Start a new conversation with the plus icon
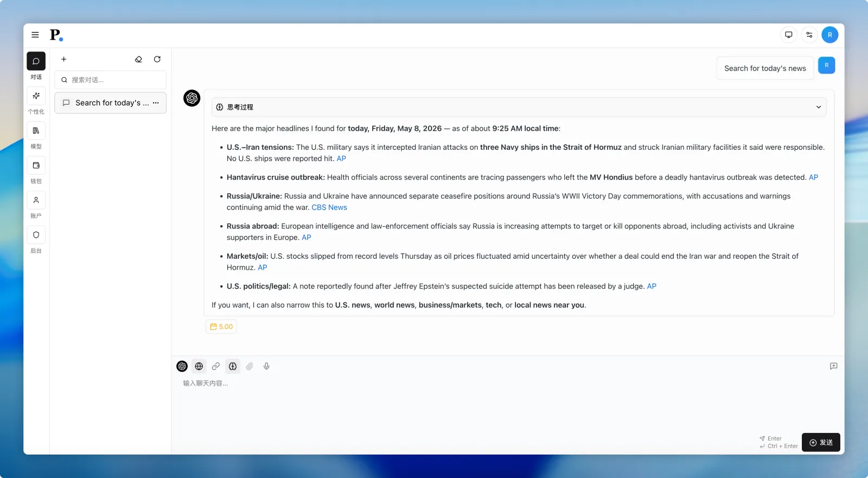Image resolution: width=868 pixels, height=478 pixels. 63,59
